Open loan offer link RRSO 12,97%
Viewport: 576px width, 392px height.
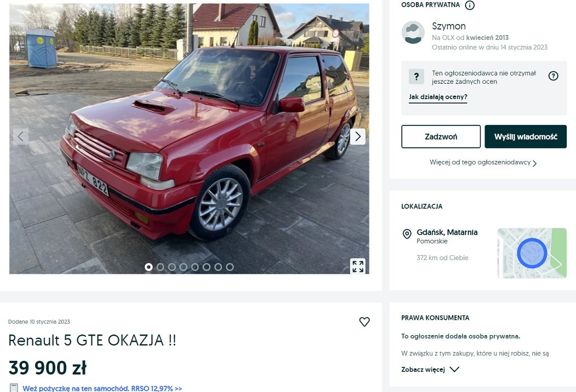pyautogui.click(x=102, y=388)
